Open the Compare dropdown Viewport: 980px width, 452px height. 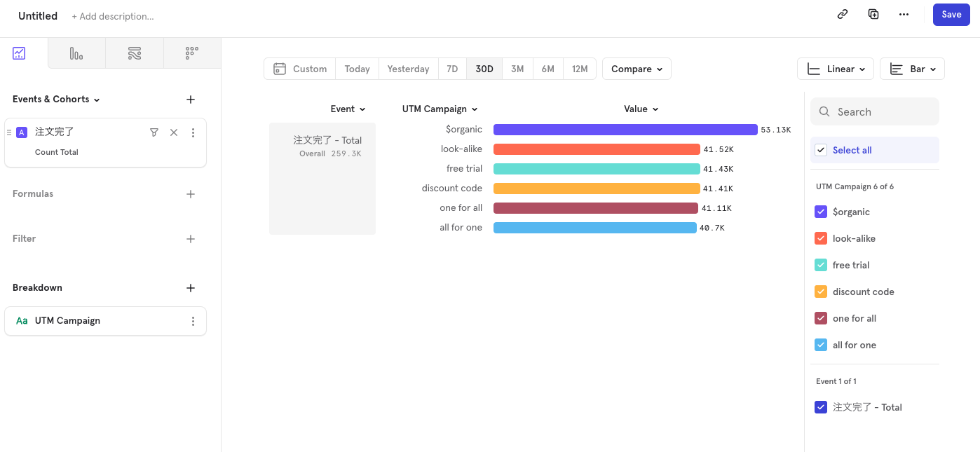[636, 68]
